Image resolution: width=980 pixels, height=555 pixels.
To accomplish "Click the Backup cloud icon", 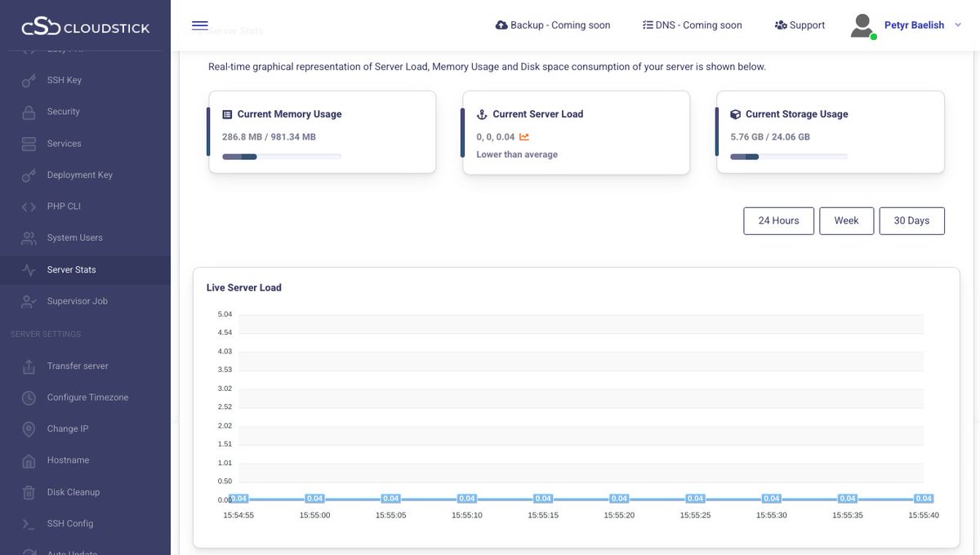I will point(501,25).
